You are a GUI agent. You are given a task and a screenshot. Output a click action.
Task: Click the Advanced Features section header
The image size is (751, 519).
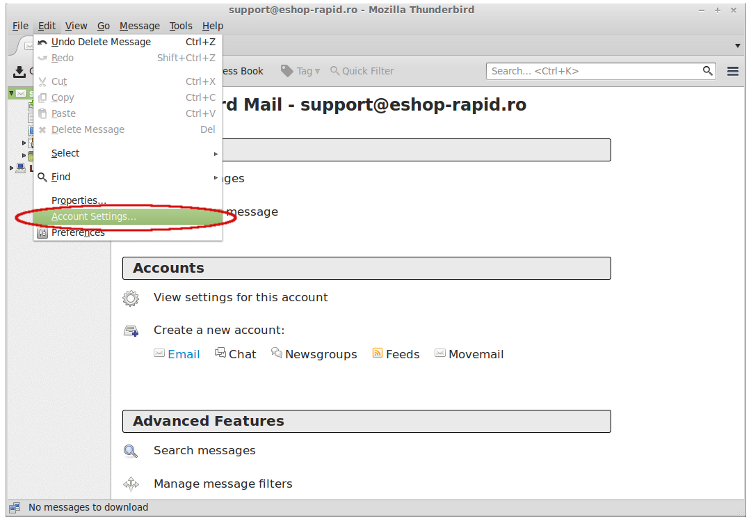[x=366, y=421]
